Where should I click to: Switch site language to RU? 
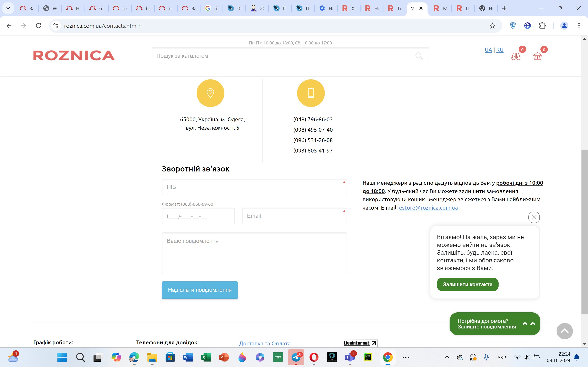click(500, 50)
